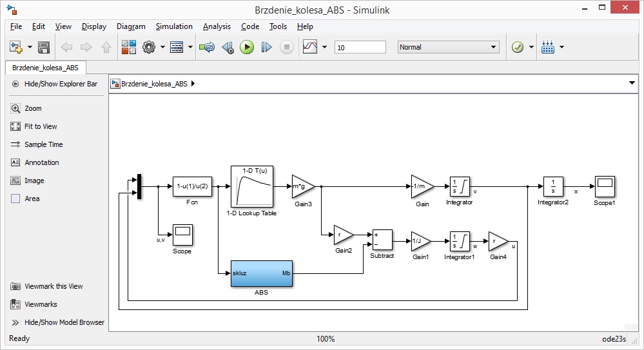
Task: Save the model with the floppy icon
Action: point(44,47)
